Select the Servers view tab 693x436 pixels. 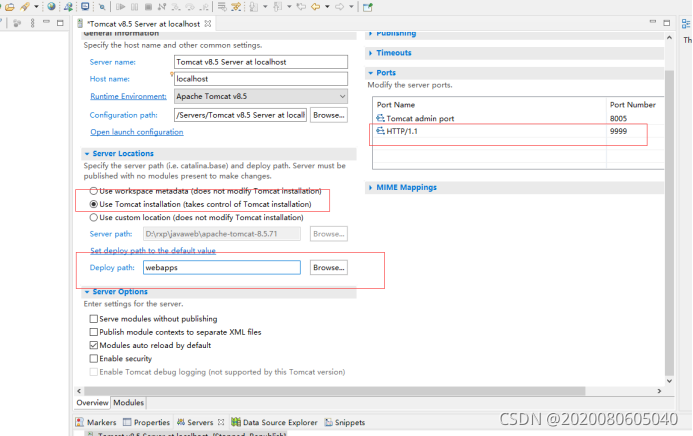coord(195,422)
